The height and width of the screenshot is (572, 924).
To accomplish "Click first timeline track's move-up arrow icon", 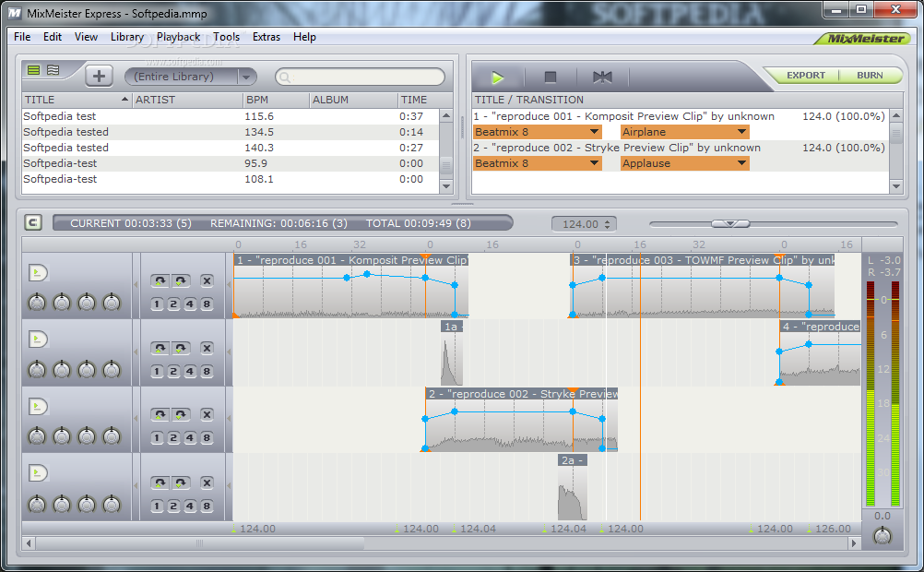I will pos(160,280).
